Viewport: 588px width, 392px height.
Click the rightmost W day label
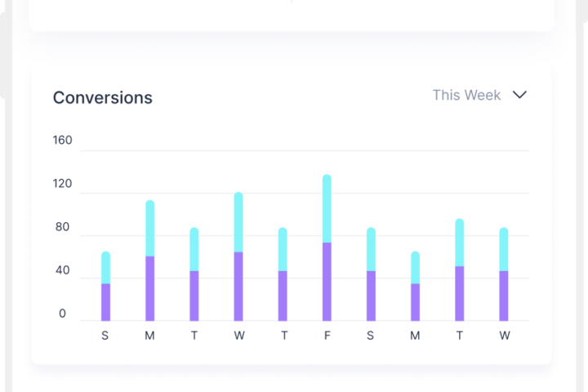pos(504,336)
